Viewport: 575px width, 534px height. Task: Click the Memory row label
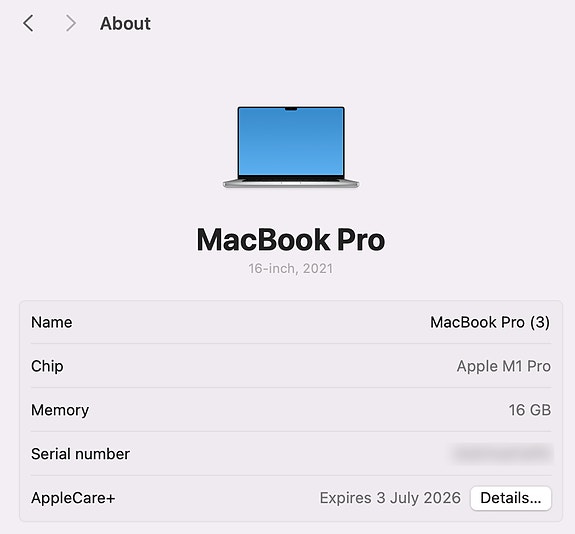tap(60, 410)
